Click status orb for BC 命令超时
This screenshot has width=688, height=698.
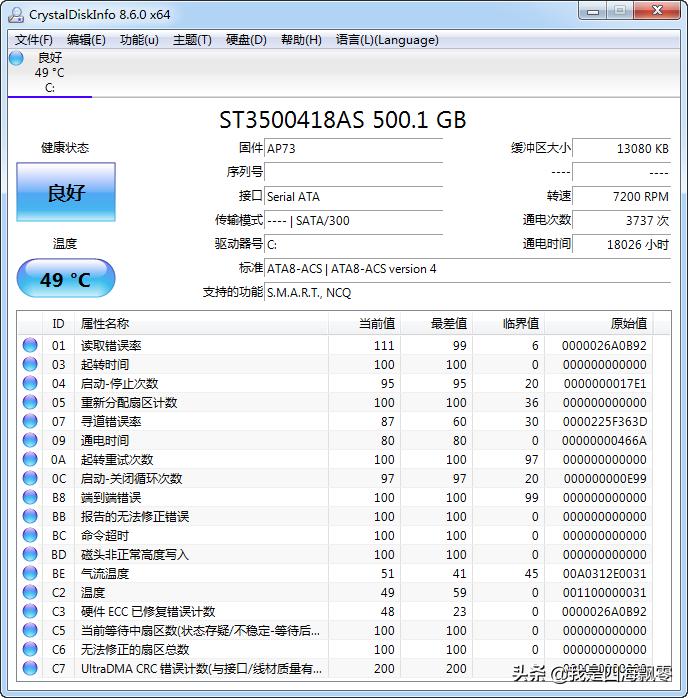pos(30,536)
